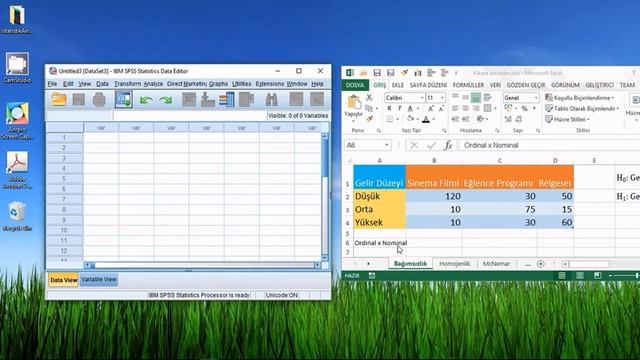Viewport: 640px width, 360px height.
Task: Select the Data View tab in SPSS
Action: pyautogui.click(x=64, y=280)
